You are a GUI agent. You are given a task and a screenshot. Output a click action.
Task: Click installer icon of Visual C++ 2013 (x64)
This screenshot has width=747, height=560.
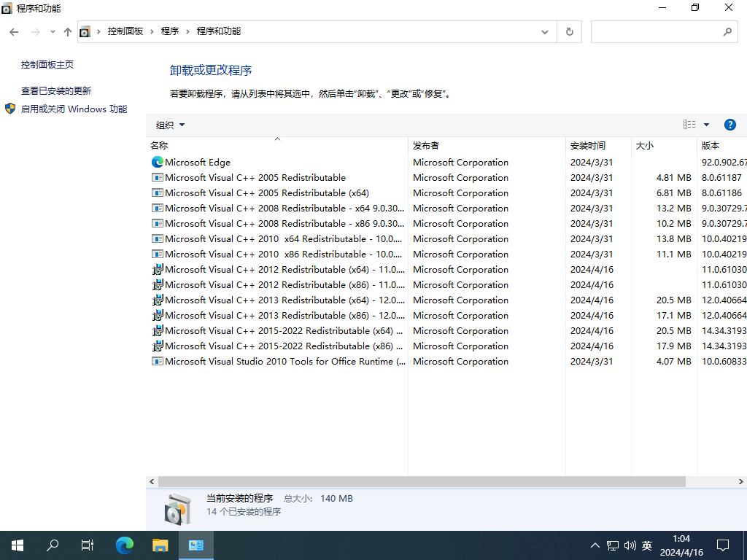(158, 300)
